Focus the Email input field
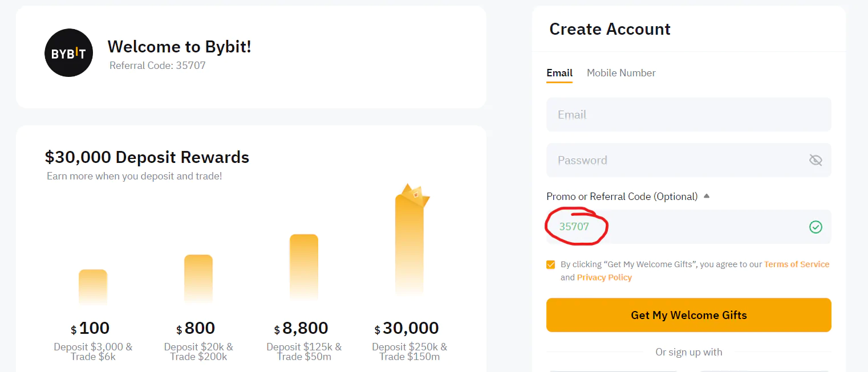 click(688, 115)
